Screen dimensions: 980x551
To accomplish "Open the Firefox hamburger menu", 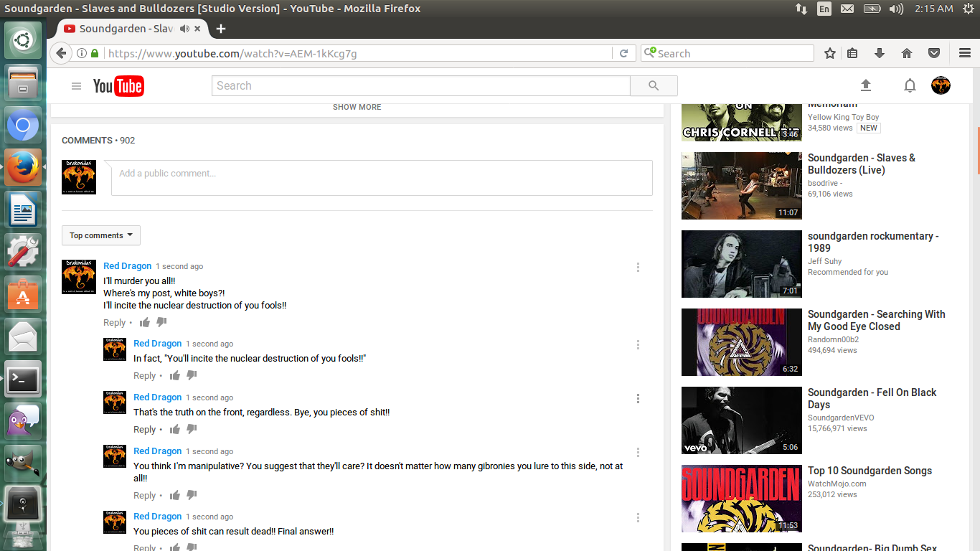I will [x=965, y=53].
